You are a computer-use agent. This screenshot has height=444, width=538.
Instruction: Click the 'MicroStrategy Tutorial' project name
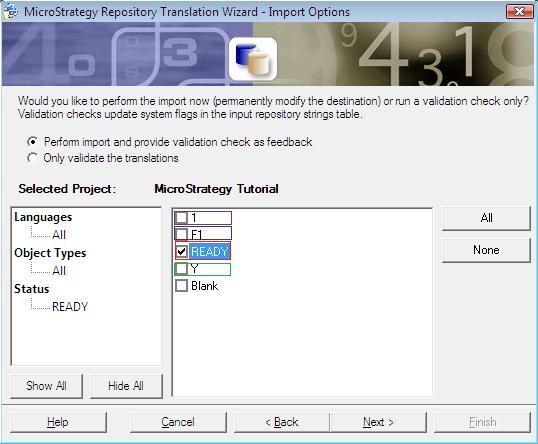217,189
